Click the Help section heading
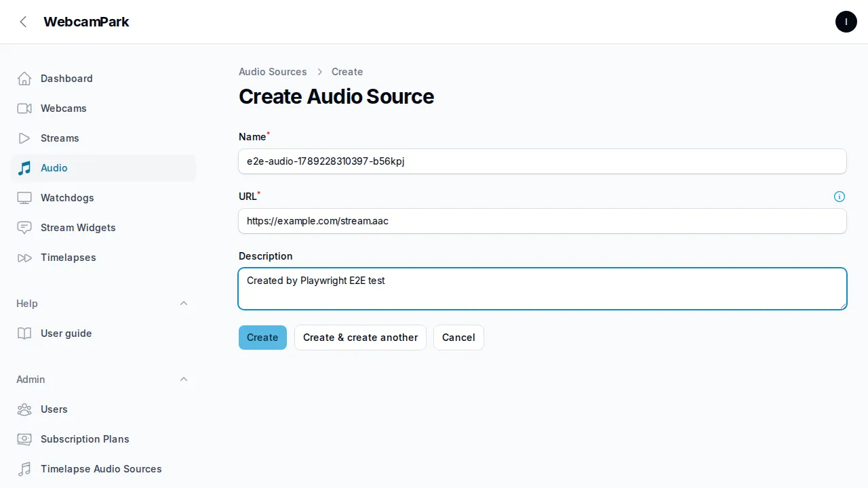This screenshot has height=488, width=868. coord(27,304)
